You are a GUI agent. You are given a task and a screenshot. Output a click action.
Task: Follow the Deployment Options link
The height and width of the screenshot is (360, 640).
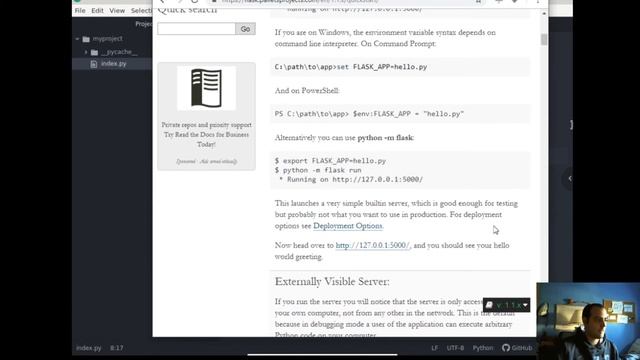348,226
